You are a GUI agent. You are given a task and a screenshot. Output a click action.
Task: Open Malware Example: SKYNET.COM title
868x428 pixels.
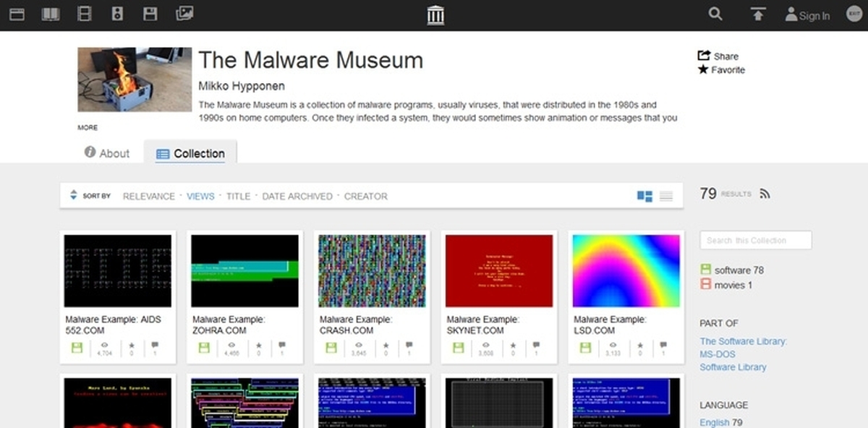[483, 325]
